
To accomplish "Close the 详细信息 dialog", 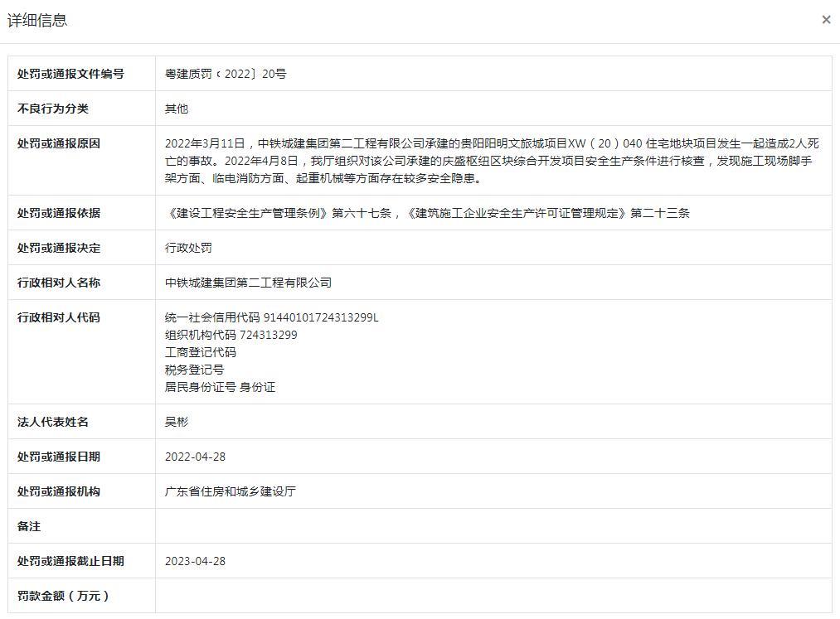I will pos(826,20).
